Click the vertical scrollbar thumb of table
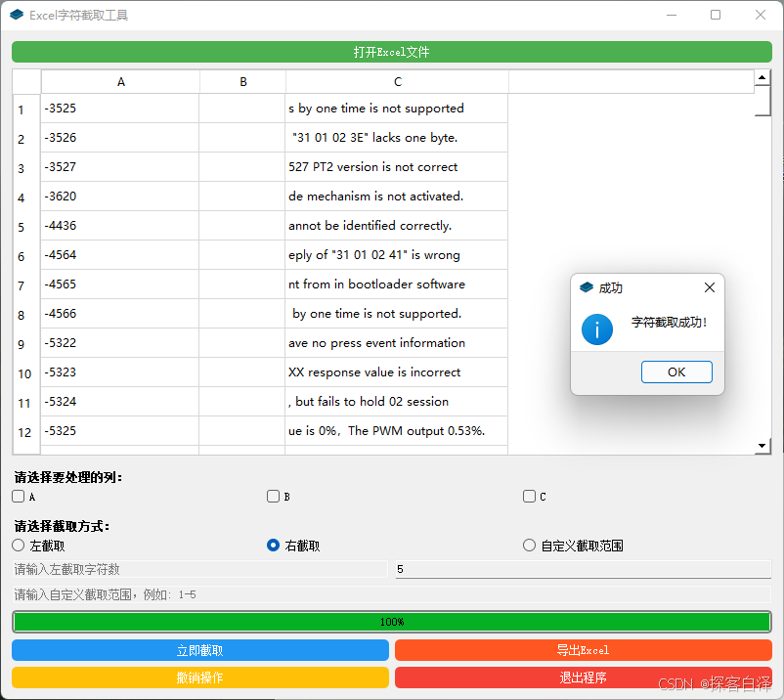Viewport: 784px width, 700px height. coord(762,101)
